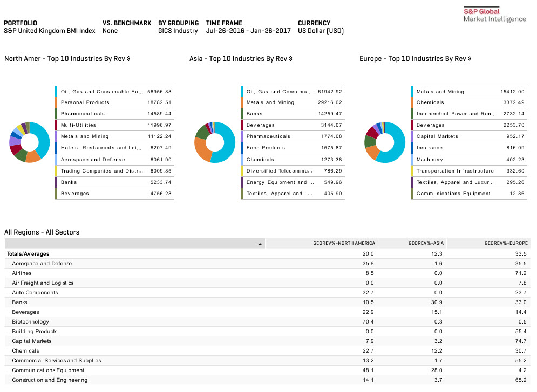
Task: Click the green swatch beside Asia's Banks legend entry
Action: click(x=241, y=114)
